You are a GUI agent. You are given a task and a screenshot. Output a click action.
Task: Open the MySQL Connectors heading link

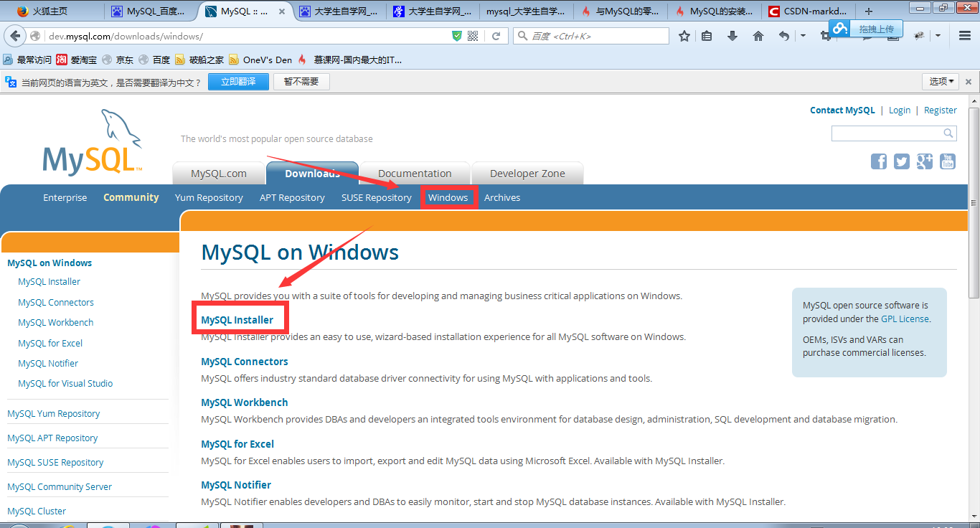(x=245, y=362)
